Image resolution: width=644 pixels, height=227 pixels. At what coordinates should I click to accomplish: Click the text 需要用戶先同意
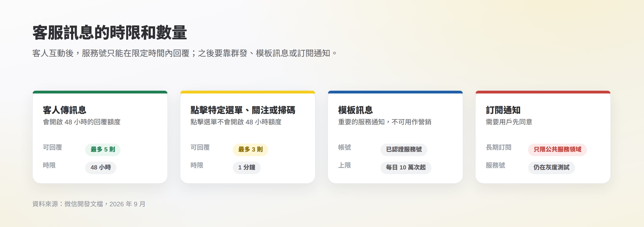(509, 122)
